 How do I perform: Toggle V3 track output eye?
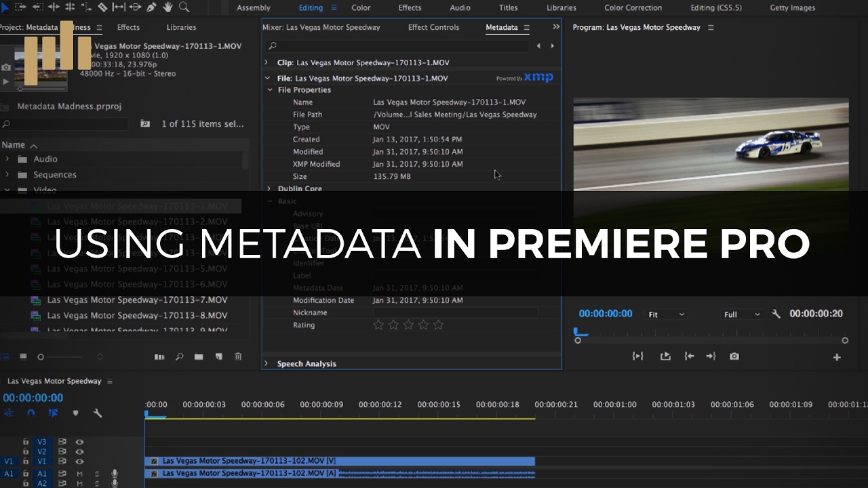pyautogui.click(x=79, y=442)
